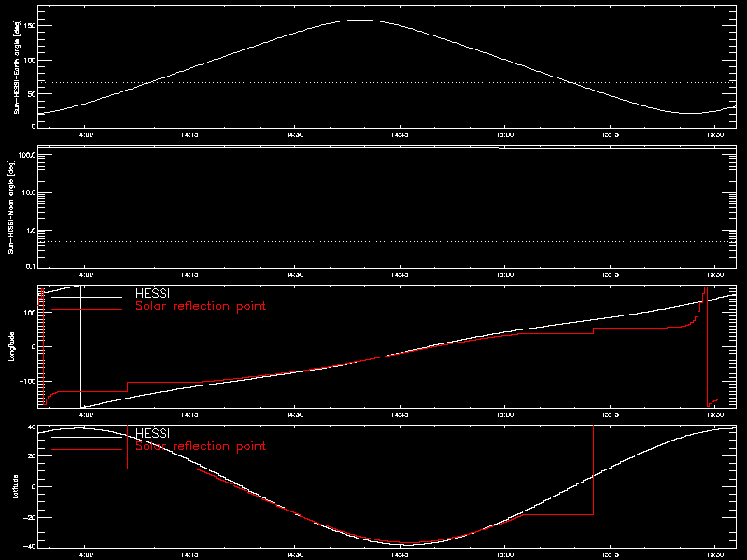
Task: Click '15:30' time label under Latitude plot
Action: click(x=715, y=555)
